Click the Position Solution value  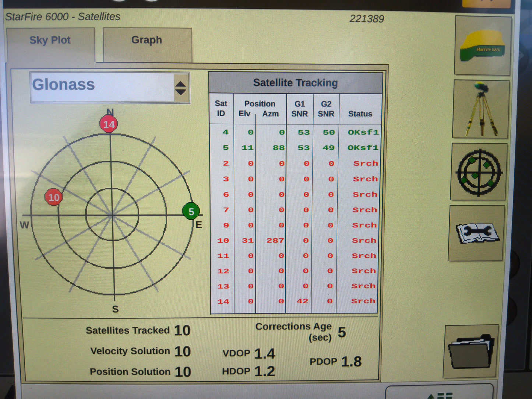click(x=183, y=372)
